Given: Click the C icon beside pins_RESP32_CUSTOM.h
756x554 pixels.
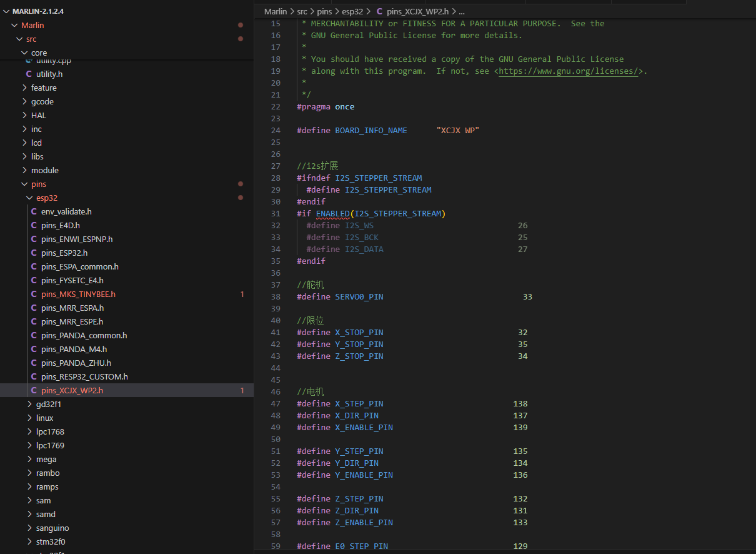Looking at the screenshot, I should 34,376.
